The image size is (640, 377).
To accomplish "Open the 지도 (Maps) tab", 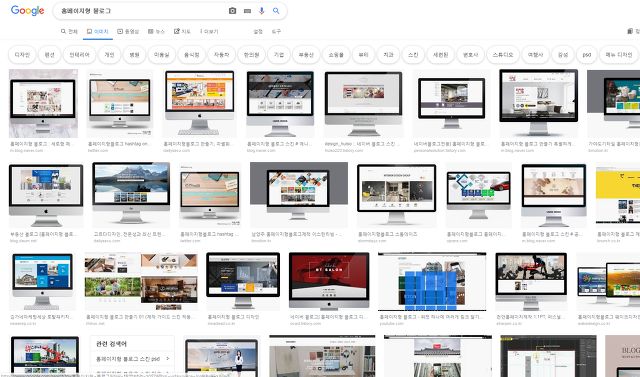I will coord(182,31).
